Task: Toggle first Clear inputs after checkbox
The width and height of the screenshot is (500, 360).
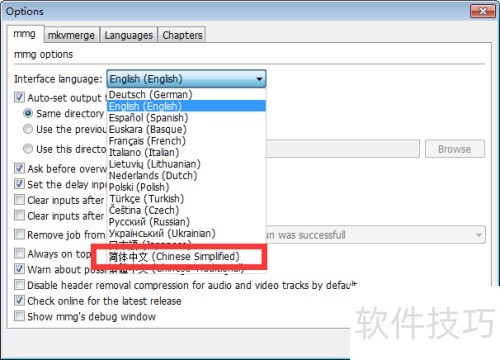Action: pyautogui.click(x=19, y=200)
